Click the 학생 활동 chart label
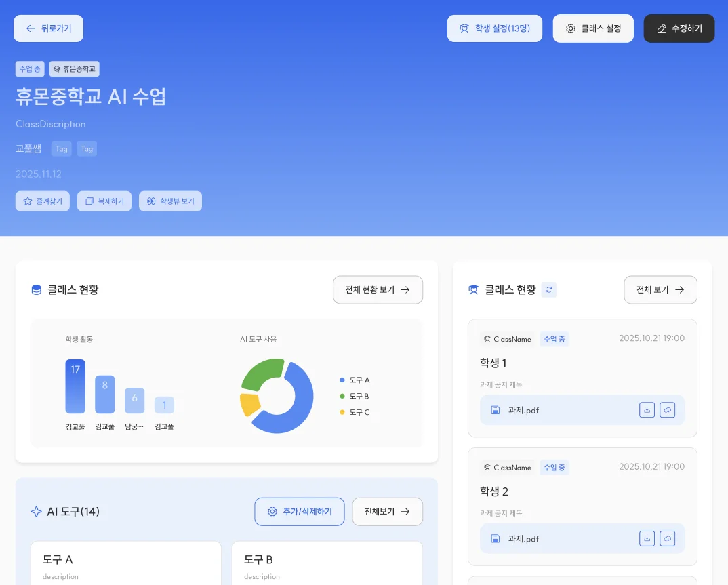 point(79,339)
